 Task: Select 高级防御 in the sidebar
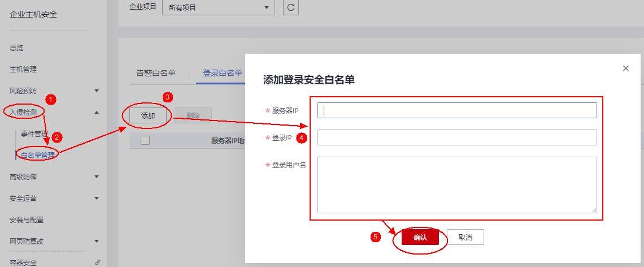[23, 177]
